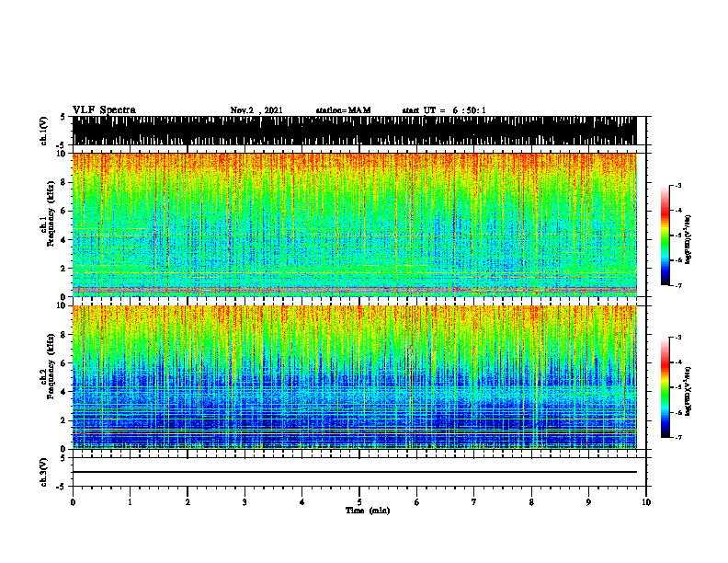Click the "8" kHz tick on the ch.1 axis
This screenshot has width=728, height=563.
click(63, 182)
